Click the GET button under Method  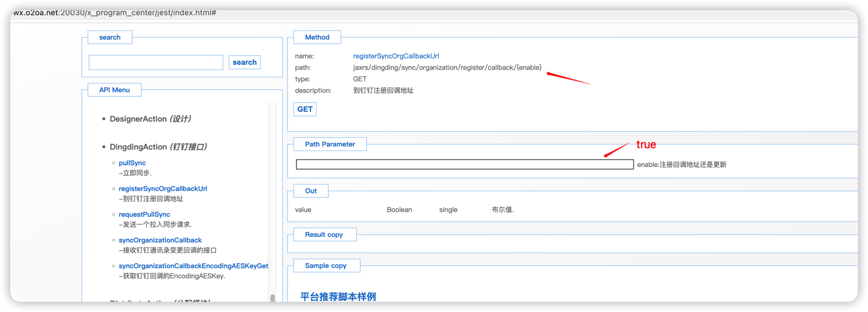[x=305, y=109]
